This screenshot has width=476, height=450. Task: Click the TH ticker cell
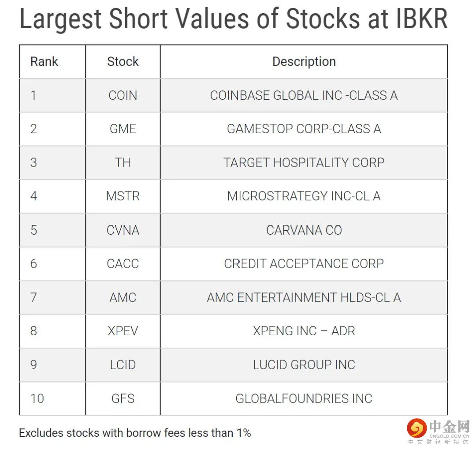point(123,162)
